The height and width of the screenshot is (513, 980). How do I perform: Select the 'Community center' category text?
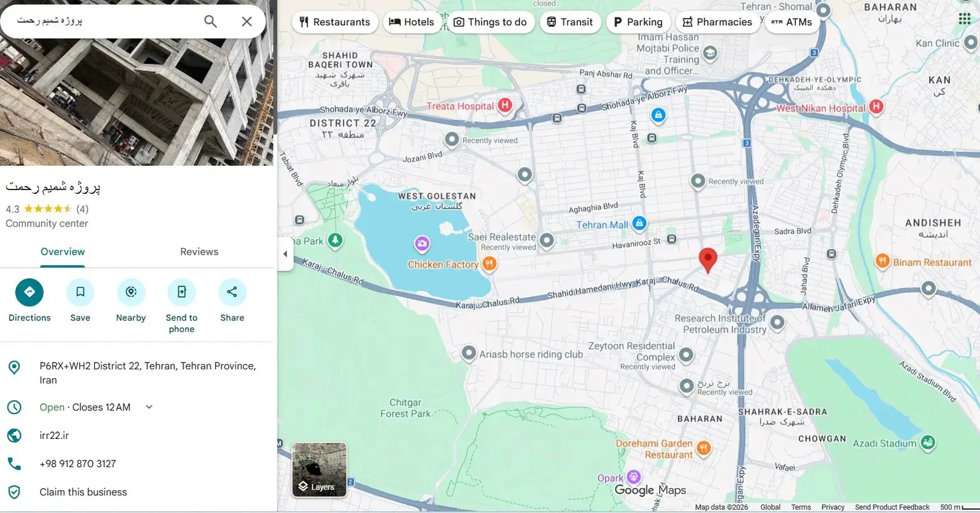(x=47, y=224)
